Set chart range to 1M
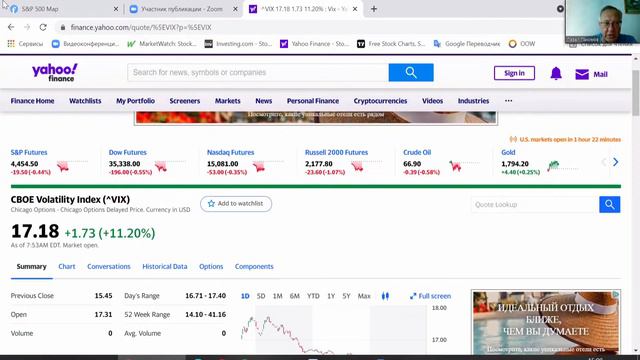Image resolution: width=640 pixels, height=360 pixels. [x=278, y=296]
